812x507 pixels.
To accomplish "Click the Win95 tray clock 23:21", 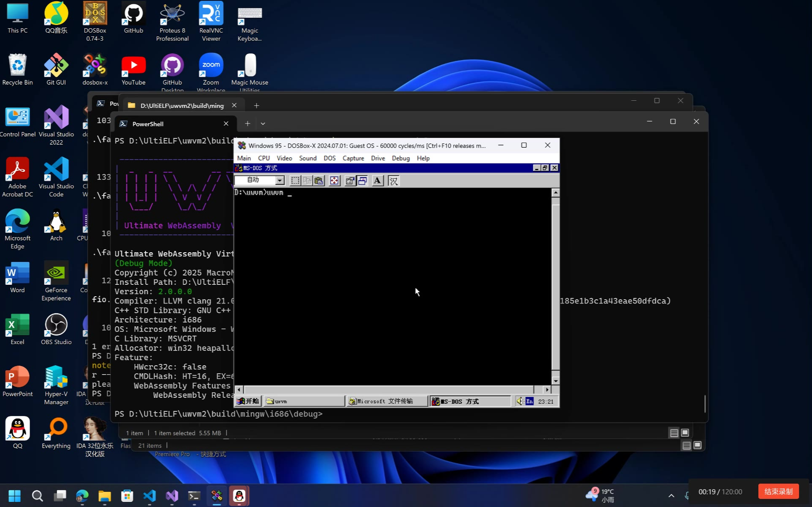I will pos(546,402).
